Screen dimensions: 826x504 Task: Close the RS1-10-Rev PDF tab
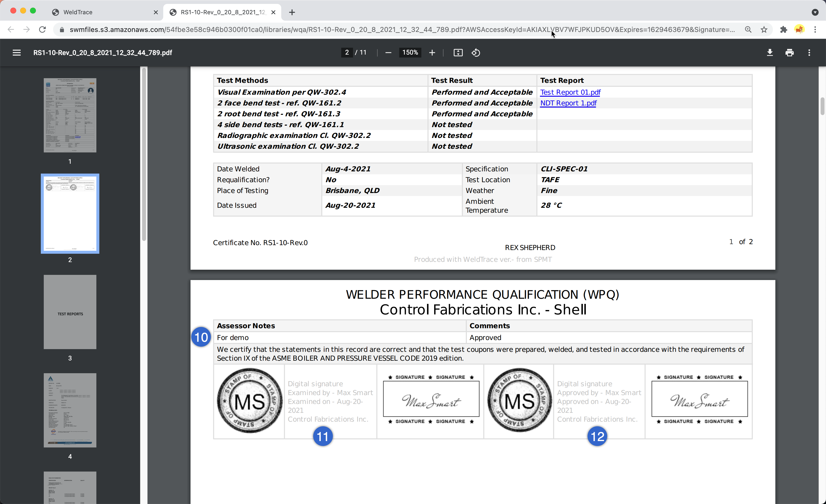pyautogui.click(x=273, y=12)
